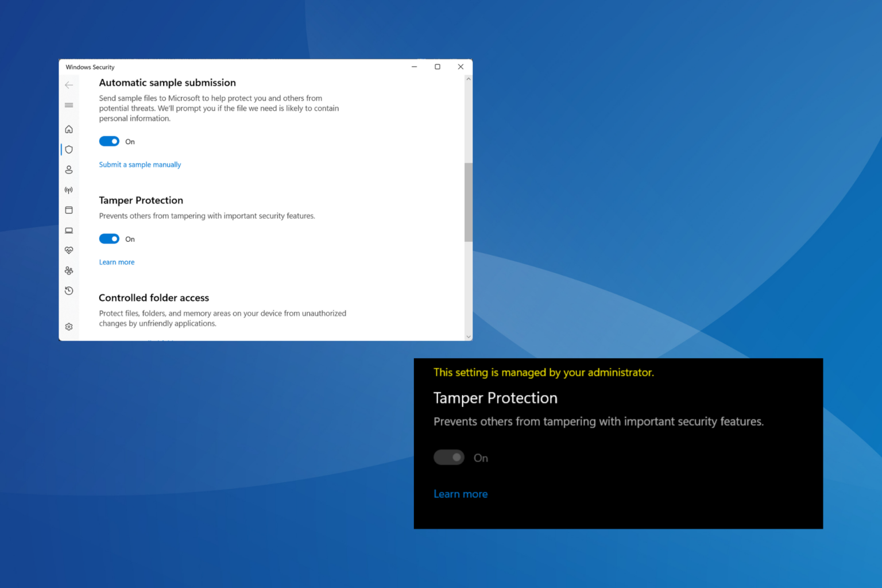Close the Windows Security window
Screen dimensions: 882x588
click(x=461, y=67)
